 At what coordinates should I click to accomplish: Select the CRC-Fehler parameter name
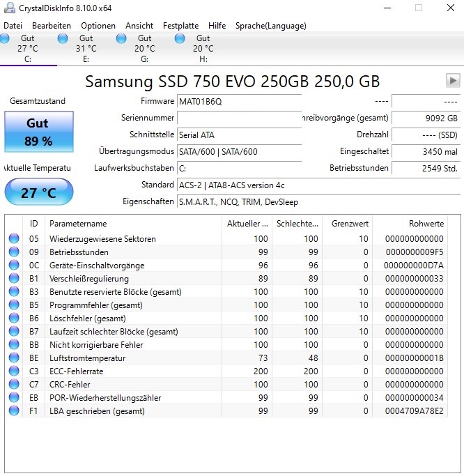click(70, 385)
